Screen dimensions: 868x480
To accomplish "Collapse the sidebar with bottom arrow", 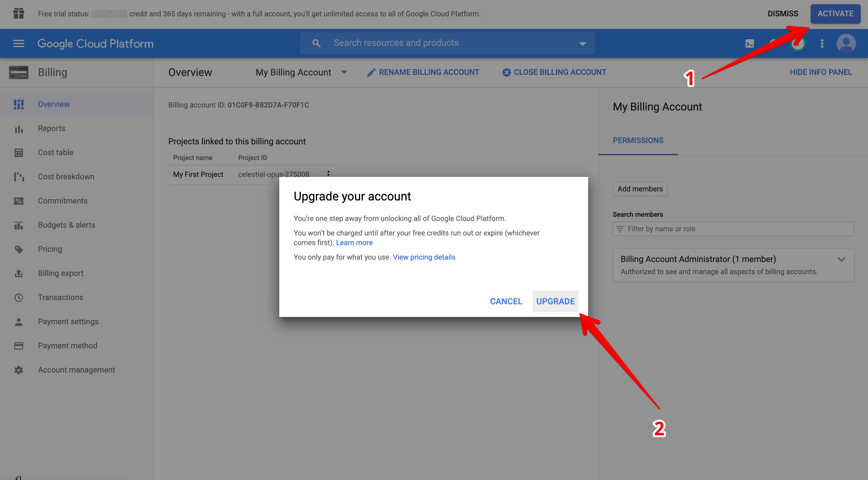I will pos(18,478).
